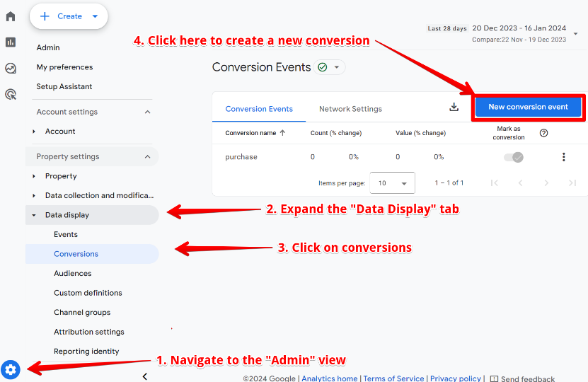Click the New conversion event button
The height and width of the screenshot is (382, 588).
tap(528, 107)
